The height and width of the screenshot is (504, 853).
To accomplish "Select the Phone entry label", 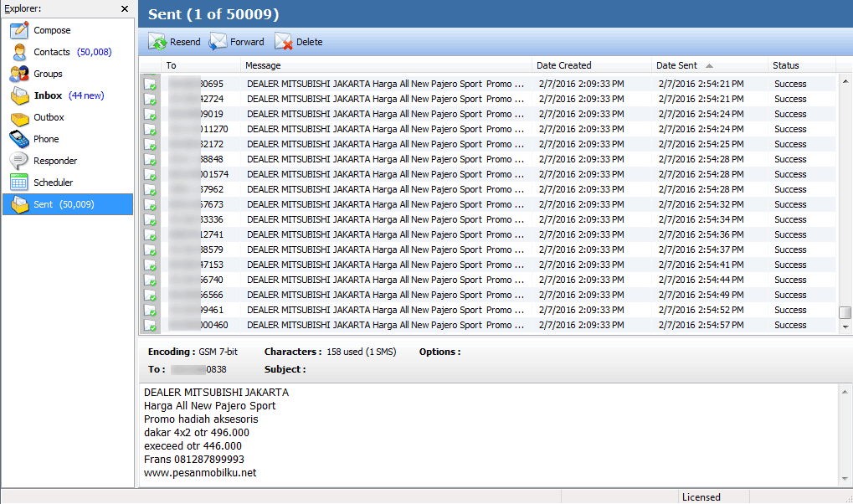I will click(46, 139).
